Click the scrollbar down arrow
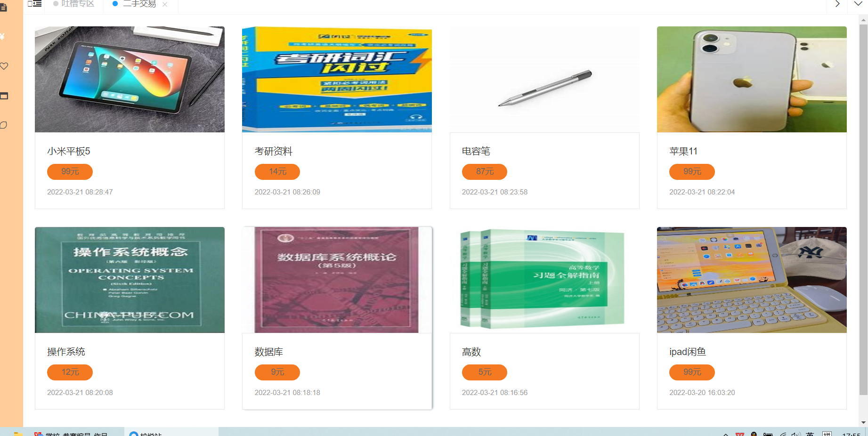This screenshot has height=436, width=868. (863, 422)
